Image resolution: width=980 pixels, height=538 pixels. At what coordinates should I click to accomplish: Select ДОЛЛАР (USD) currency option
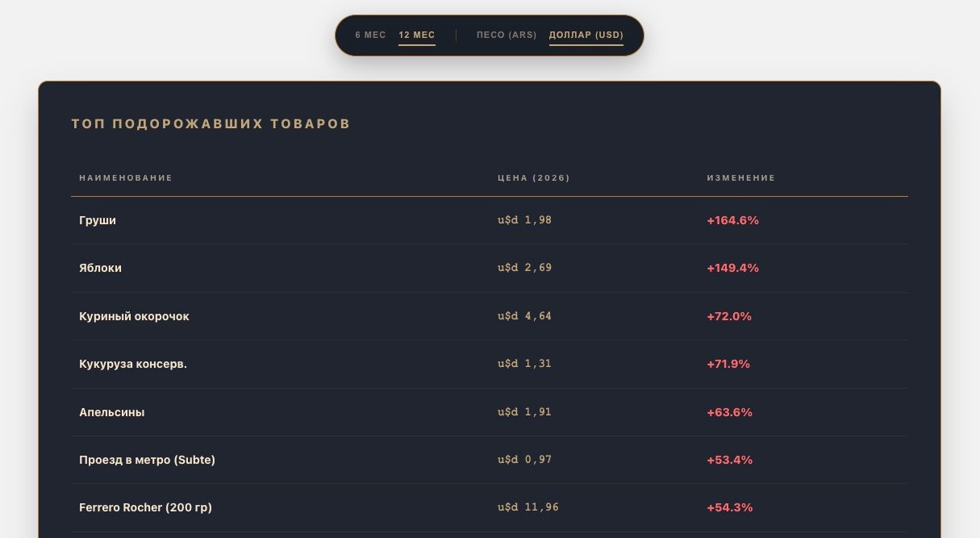click(x=586, y=35)
